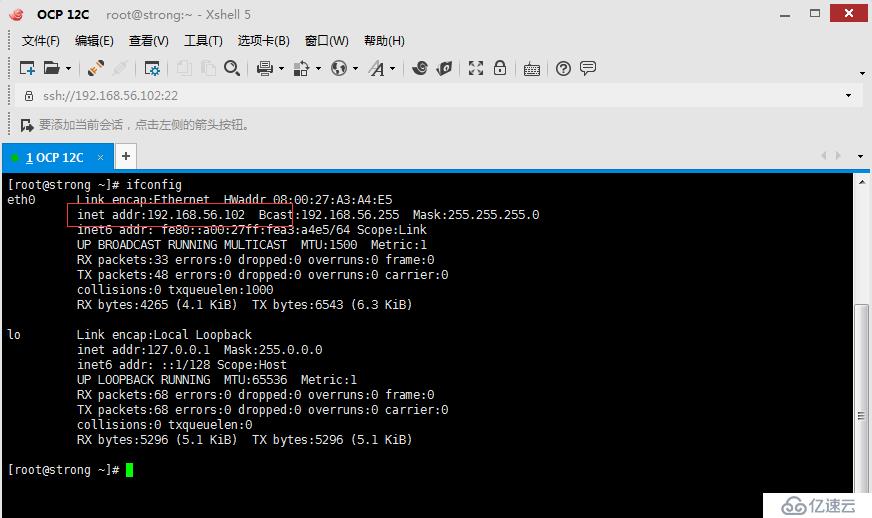Click the padlock icon in address bar
The height and width of the screenshot is (518, 872).
(x=29, y=96)
